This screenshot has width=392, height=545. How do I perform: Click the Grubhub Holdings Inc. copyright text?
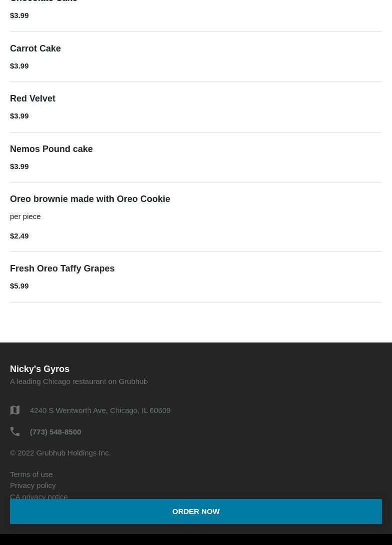tap(60, 452)
